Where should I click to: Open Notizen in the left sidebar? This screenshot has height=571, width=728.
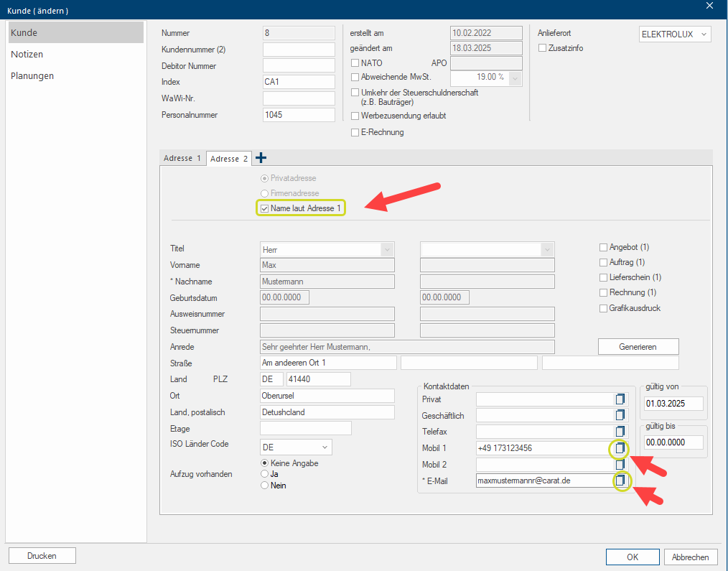point(27,55)
